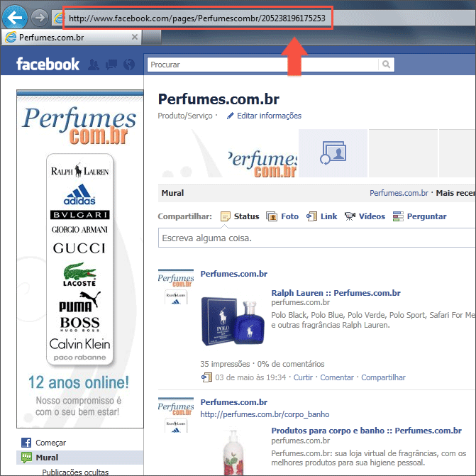Image resolution: width=476 pixels, height=476 pixels.
Task: Select the Perfumes.com.br browser tab
Action: coord(72,38)
